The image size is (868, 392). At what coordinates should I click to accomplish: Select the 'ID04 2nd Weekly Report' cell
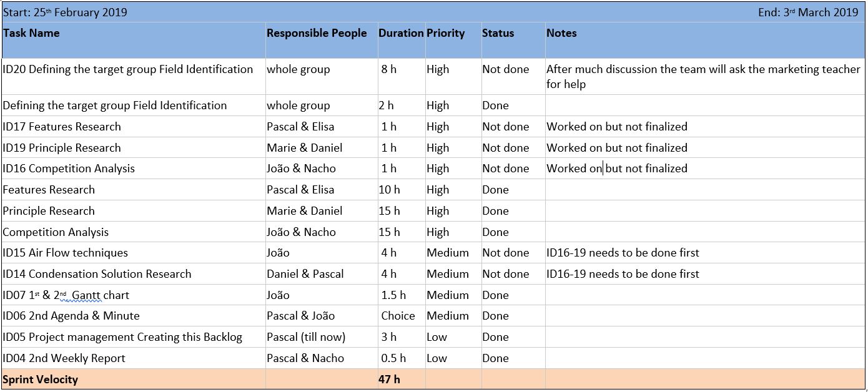click(x=64, y=358)
